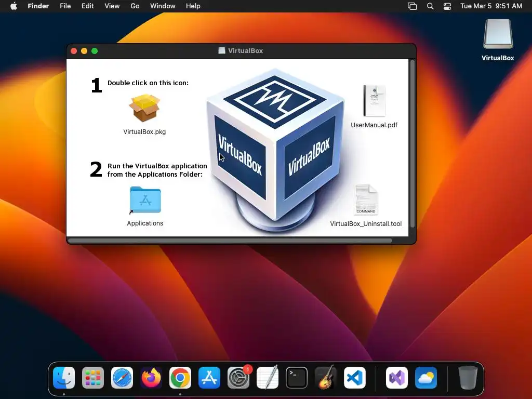Launch purple Visual Studio from the Dock

[397, 378]
